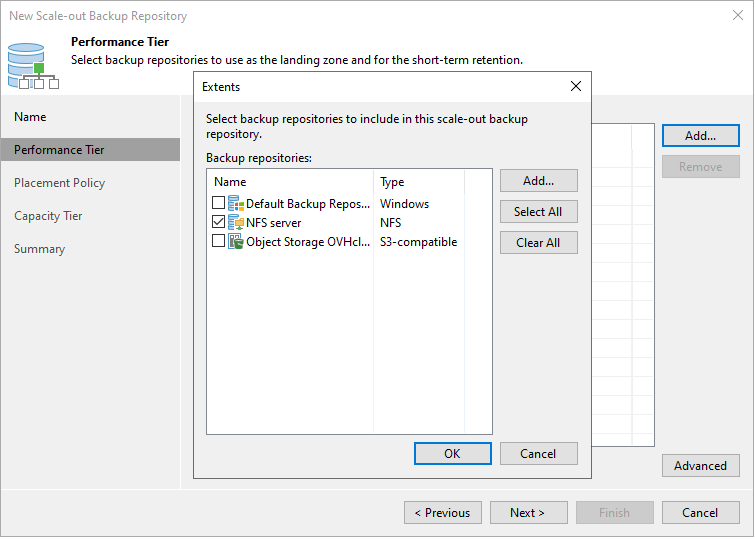Viewport: 755px width, 539px height.
Task: Select the NFS server row name
Action: click(x=274, y=223)
